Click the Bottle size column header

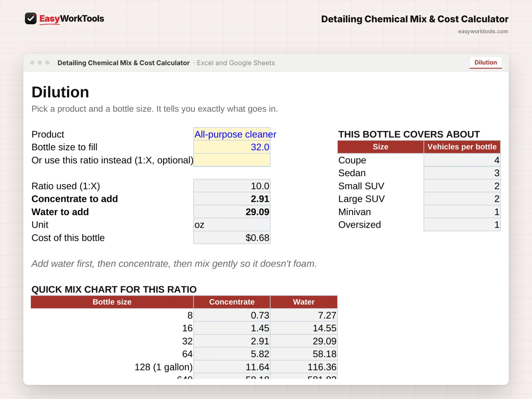[x=112, y=302]
